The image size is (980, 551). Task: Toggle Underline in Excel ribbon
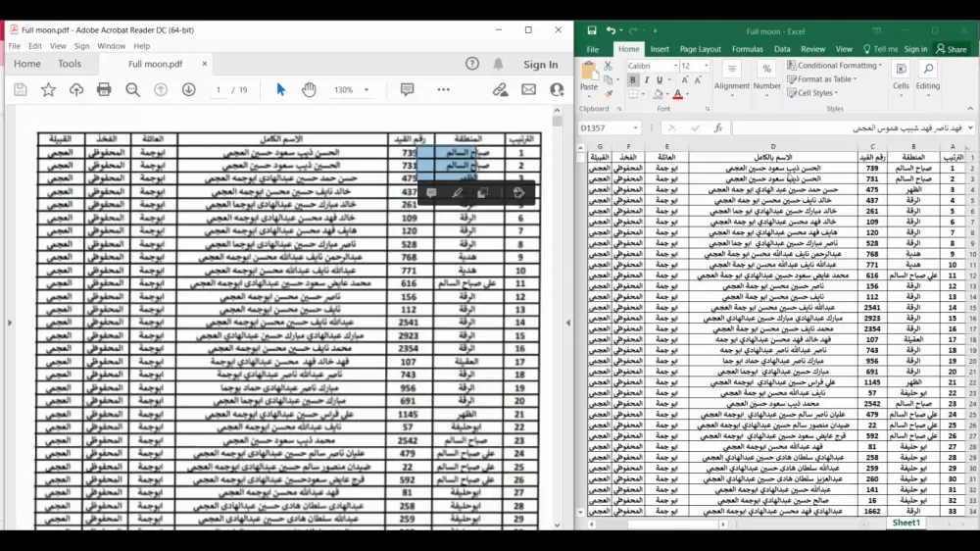click(x=660, y=80)
